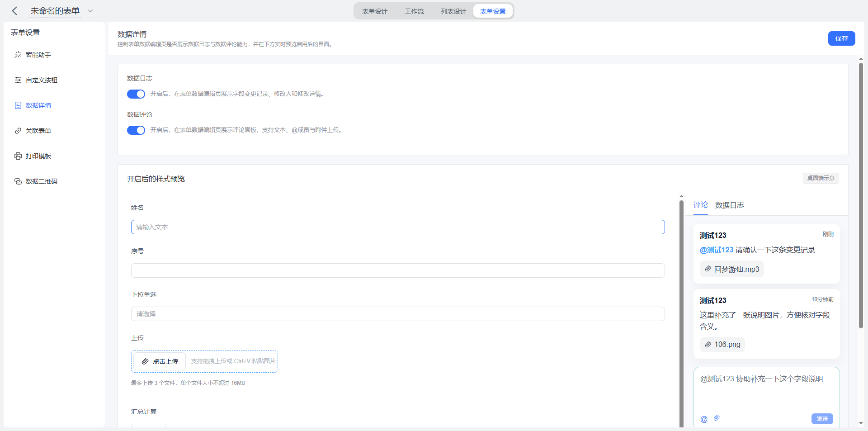Expand the form name dropdown chevron

[x=90, y=11]
